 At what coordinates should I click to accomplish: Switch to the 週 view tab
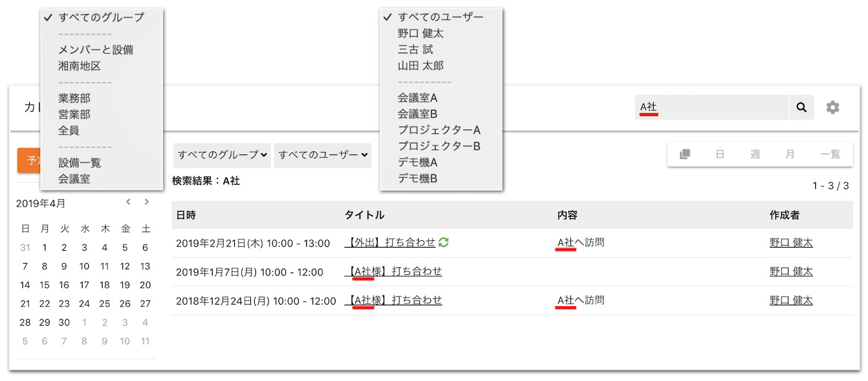(x=755, y=155)
